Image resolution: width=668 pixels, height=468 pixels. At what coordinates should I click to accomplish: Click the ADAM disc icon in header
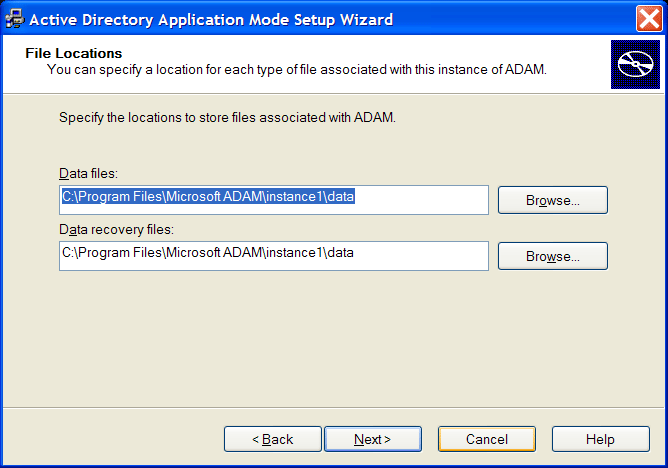tap(635, 64)
